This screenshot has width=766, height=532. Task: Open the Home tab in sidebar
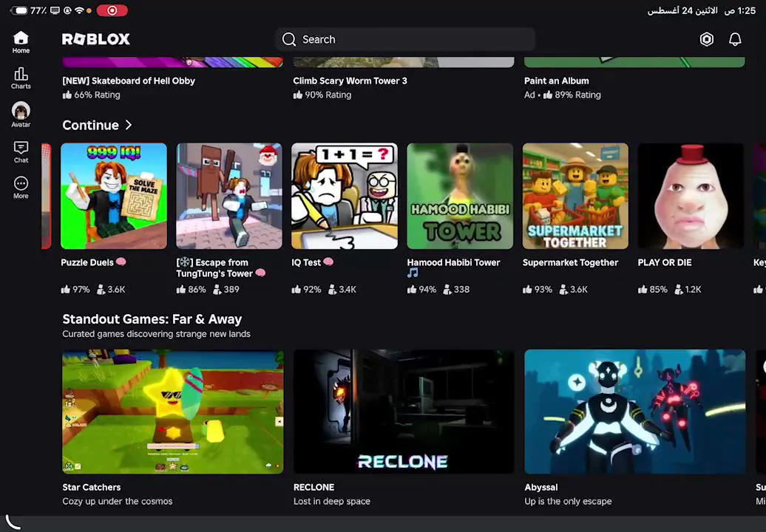click(x=21, y=42)
